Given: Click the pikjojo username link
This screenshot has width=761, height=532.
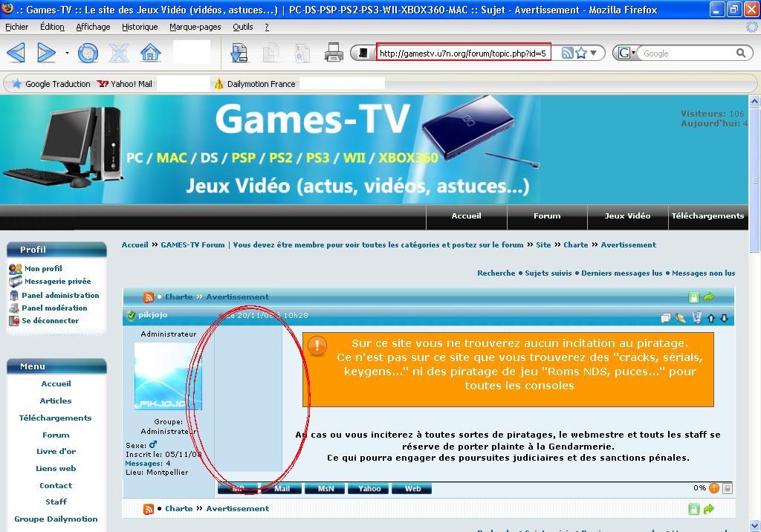Looking at the screenshot, I should click(153, 314).
